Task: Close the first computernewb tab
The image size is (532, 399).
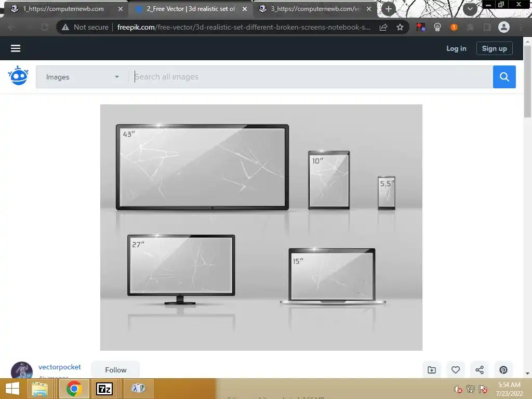Action: [x=121, y=9]
